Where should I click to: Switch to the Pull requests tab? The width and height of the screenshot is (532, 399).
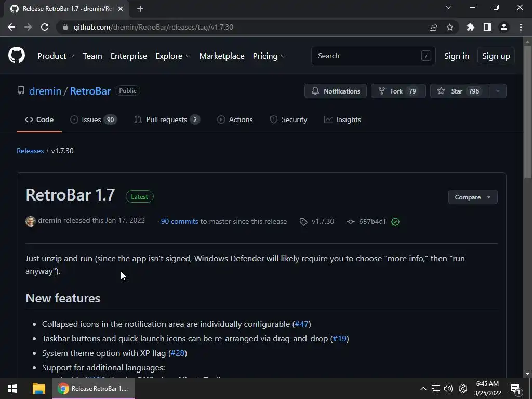coord(167,120)
